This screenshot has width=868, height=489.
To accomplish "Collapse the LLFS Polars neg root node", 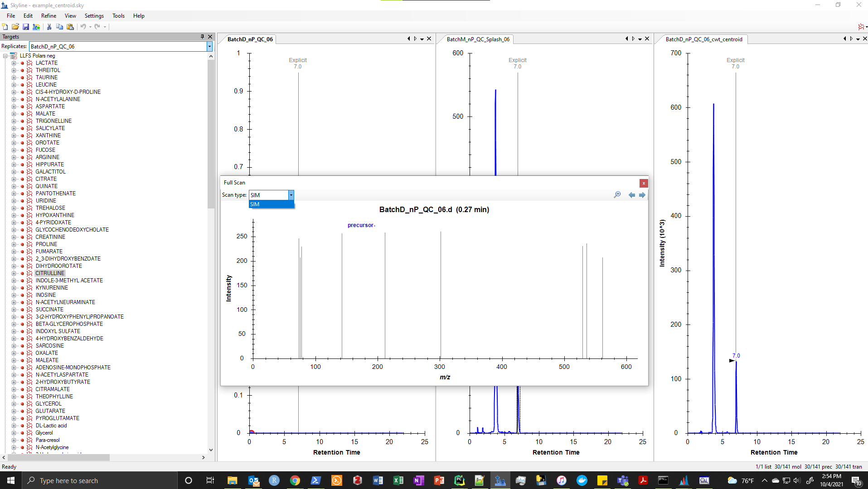I will coord(5,56).
